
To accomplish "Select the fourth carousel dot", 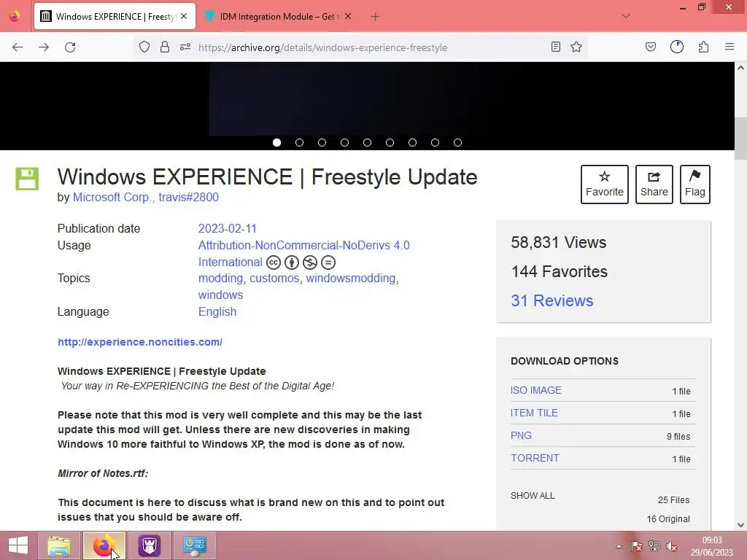I will (344, 142).
